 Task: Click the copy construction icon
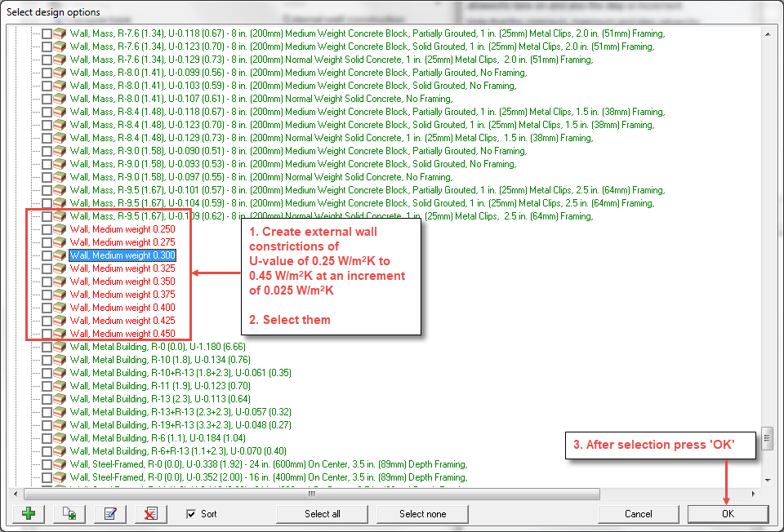tap(69, 514)
